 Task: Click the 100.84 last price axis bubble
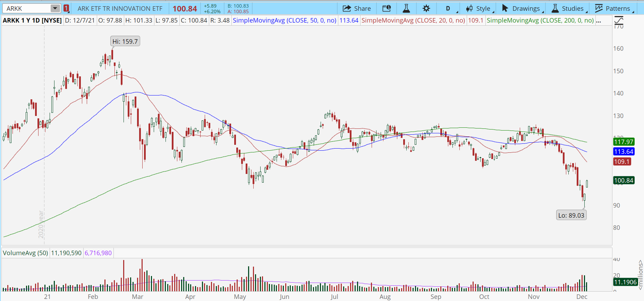624,180
